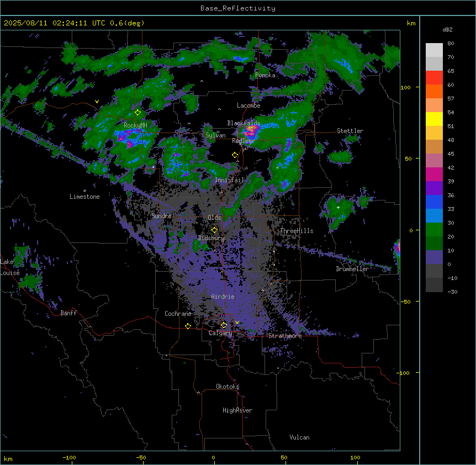Pick the red 60-65 dBZ legend swatch
This screenshot has height=465, width=476.
(434, 78)
